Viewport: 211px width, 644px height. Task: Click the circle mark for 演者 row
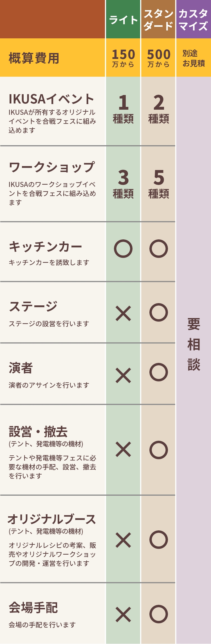[159, 372]
